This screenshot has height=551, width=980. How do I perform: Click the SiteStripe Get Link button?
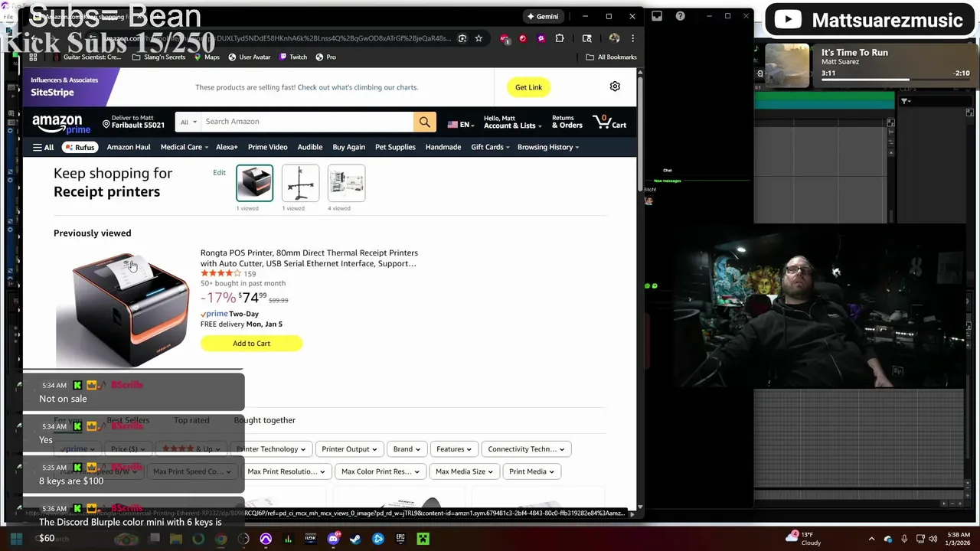(528, 87)
